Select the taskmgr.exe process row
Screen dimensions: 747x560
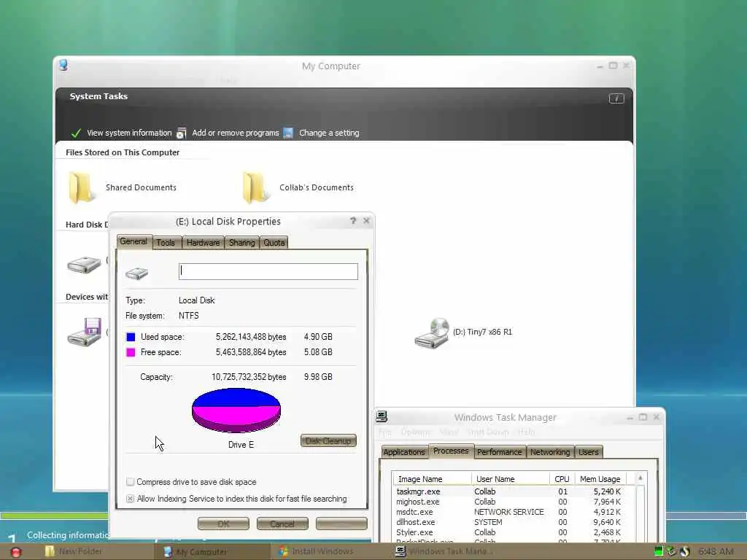tap(508, 491)
